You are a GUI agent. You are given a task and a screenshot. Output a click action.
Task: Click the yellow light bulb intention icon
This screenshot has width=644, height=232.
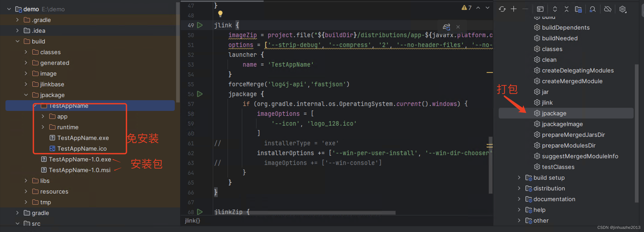(220, 14)
